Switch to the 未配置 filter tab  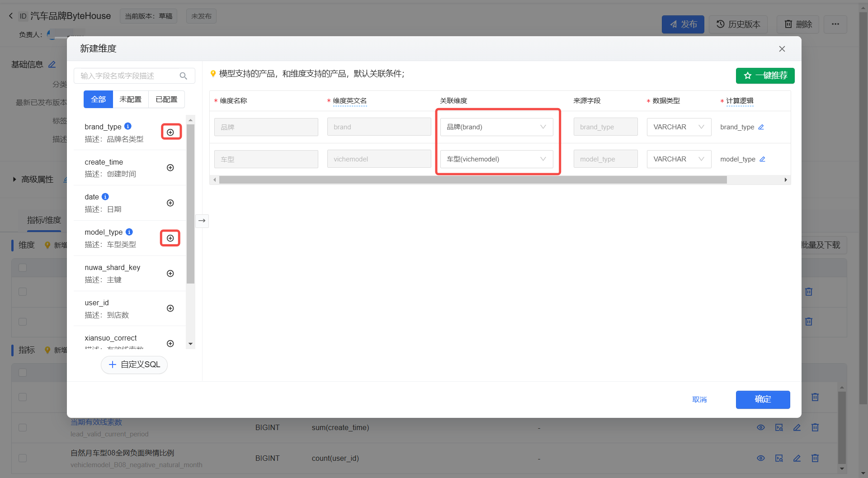click(130, 99)
